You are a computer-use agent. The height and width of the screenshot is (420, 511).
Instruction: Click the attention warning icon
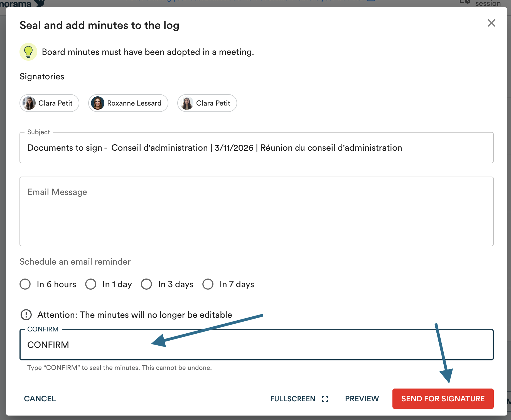click(x=26, y=315)
